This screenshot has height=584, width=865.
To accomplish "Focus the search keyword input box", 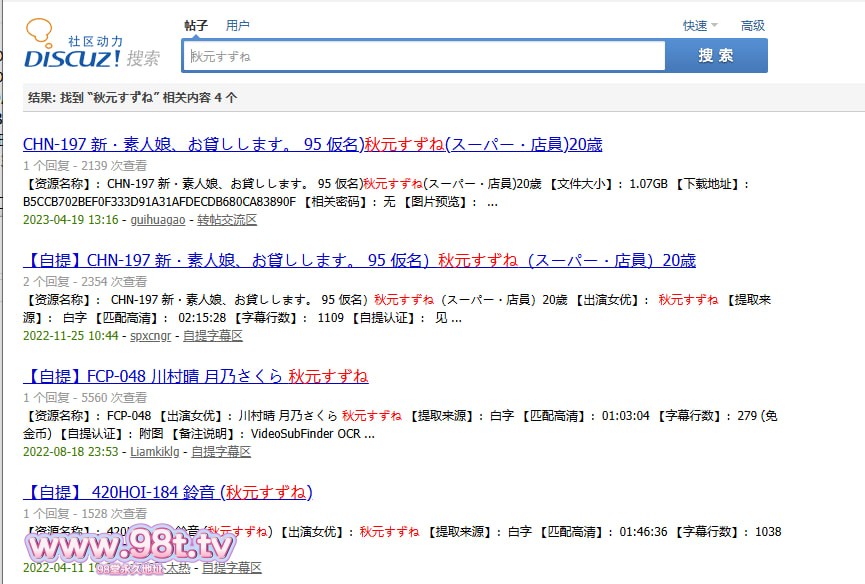I will pyautogui.click(x=424, y=57).
